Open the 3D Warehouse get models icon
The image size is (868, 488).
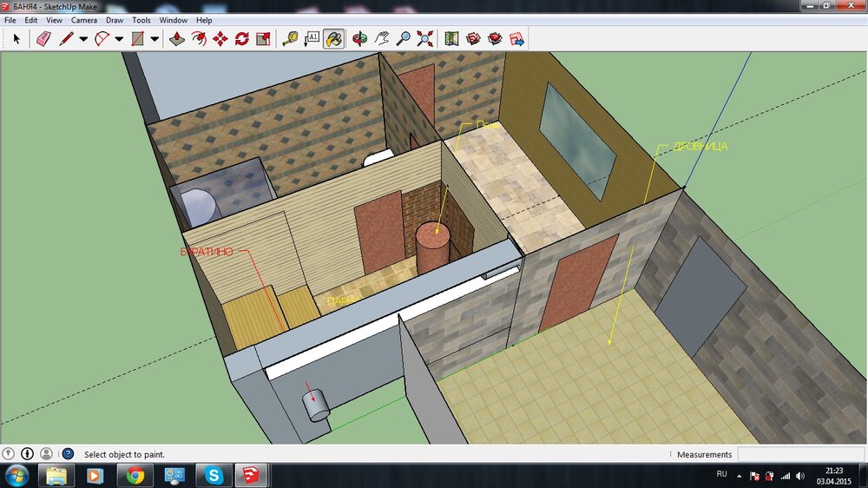coord(473,39)
